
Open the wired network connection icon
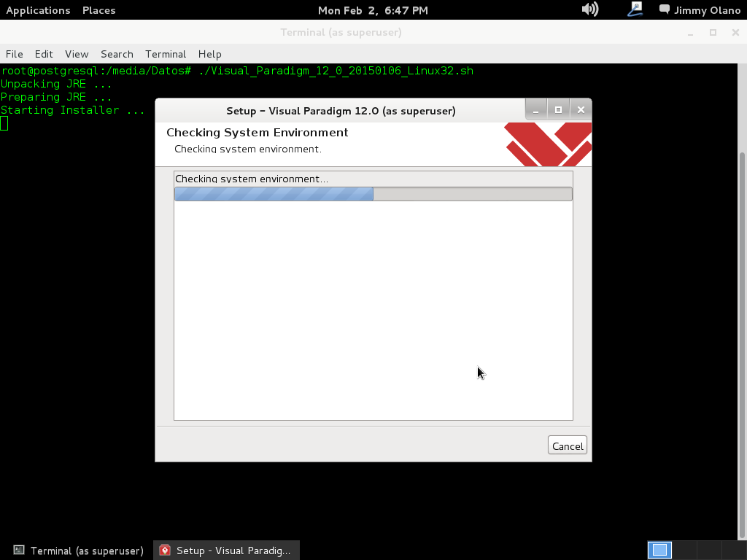click(x=635, y=9)
